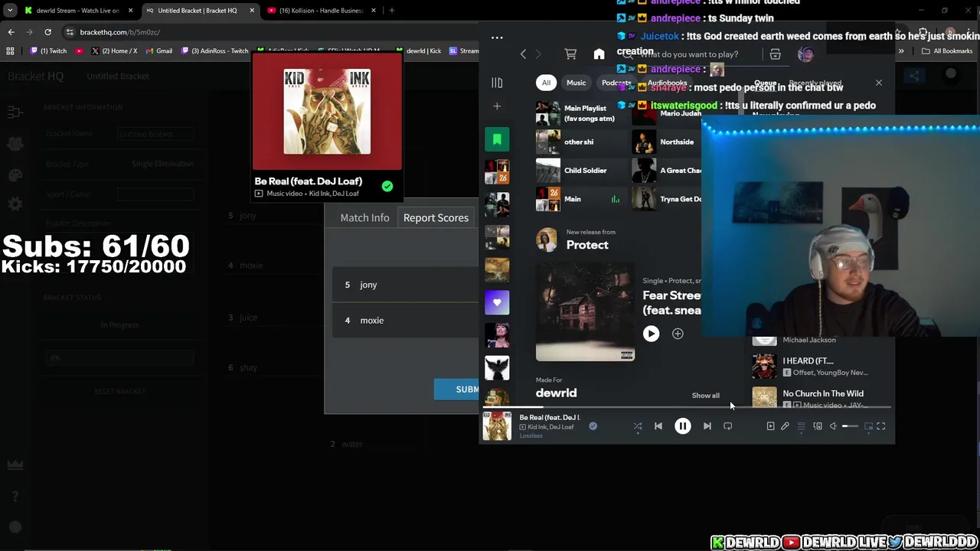Go to Spotify Home icon

[599, 54]
